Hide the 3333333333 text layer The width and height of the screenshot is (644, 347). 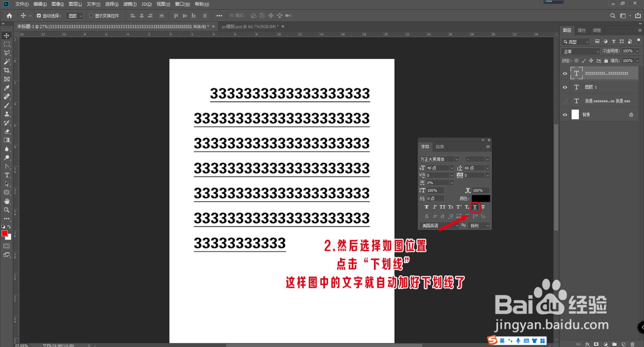pyautogui.click(x=565, y=74)
